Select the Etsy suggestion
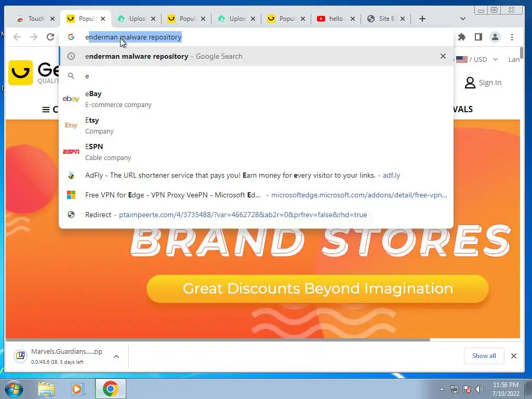 point(256,125)
